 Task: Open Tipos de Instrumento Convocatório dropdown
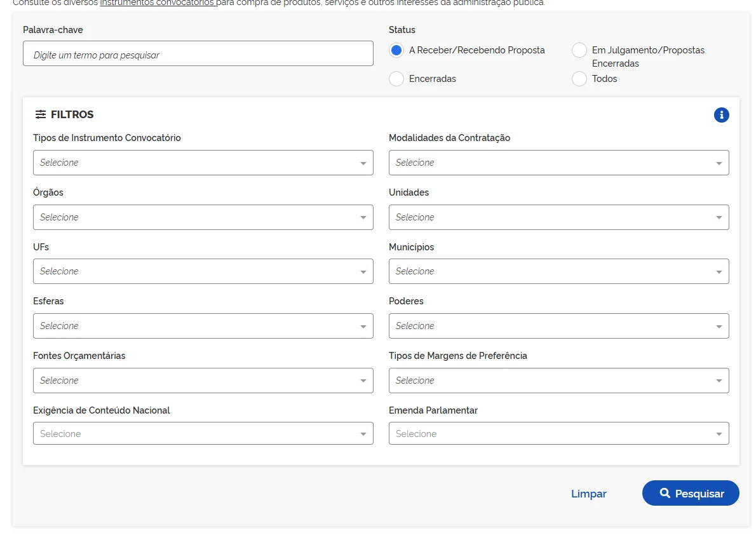coord(203,163)
